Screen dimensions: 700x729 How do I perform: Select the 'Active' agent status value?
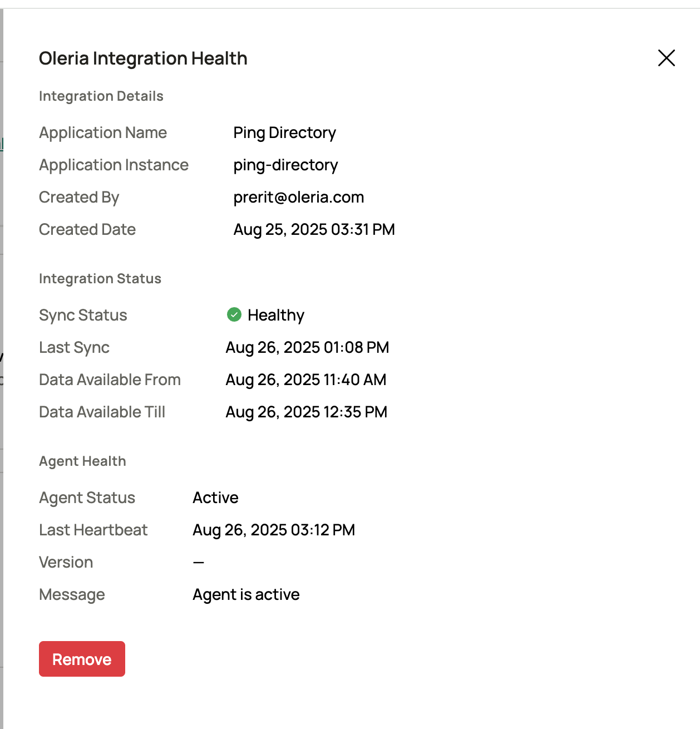click(215, 498)
